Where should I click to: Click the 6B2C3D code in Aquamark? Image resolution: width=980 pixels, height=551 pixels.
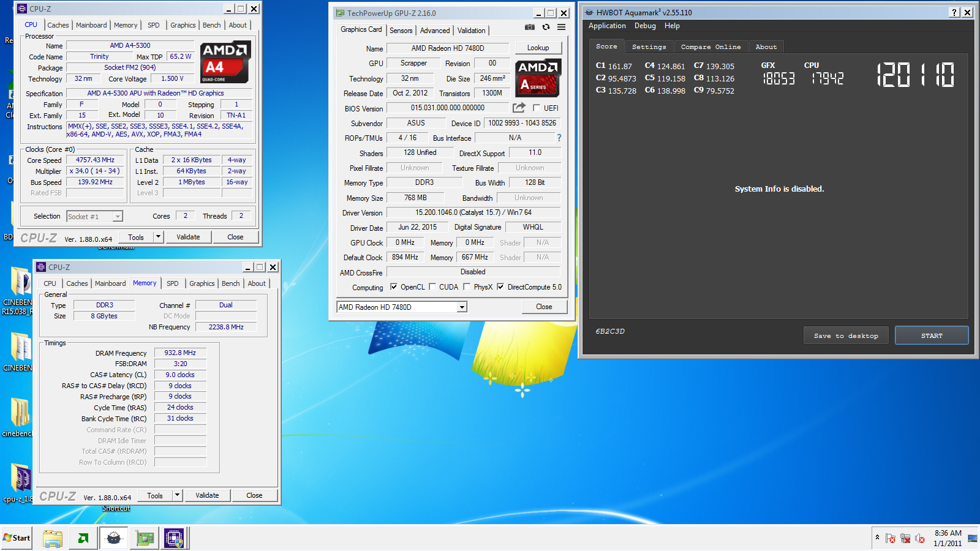[x=610, y=331]
